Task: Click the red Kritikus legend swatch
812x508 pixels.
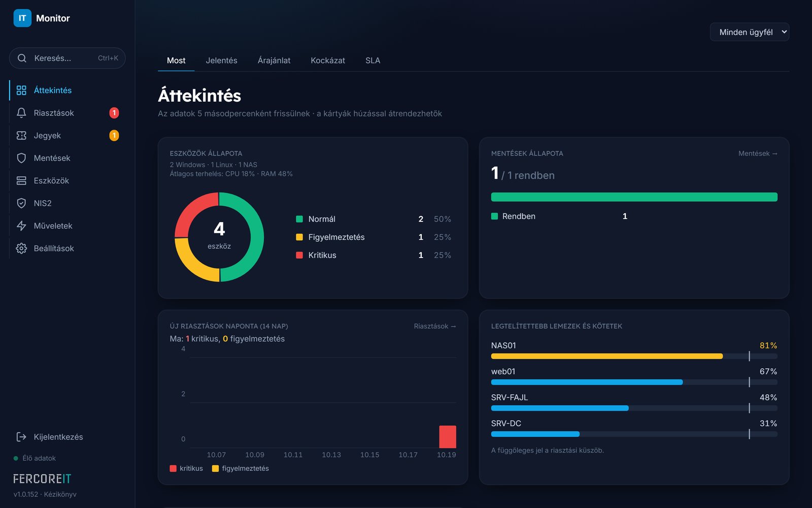Action: [x=299, y=255]
